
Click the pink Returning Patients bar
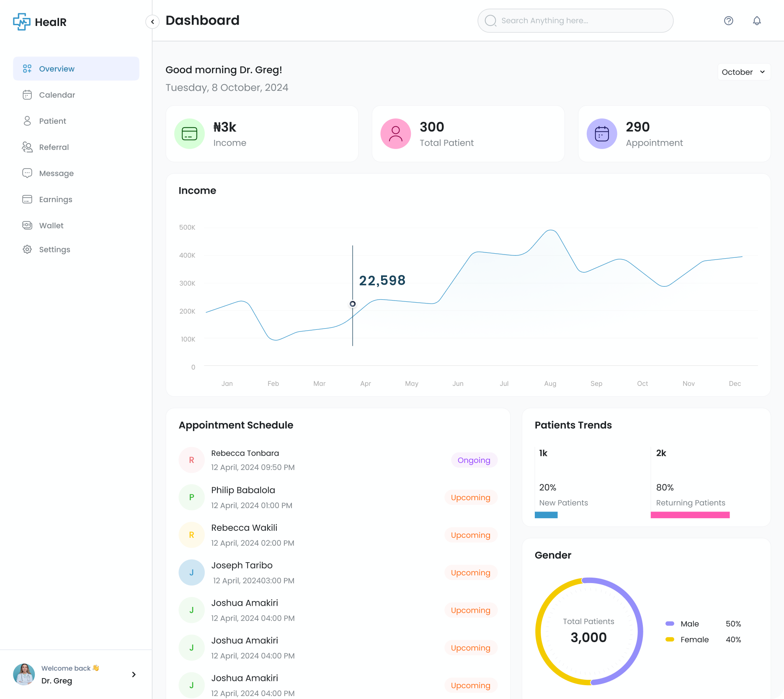point(690,515)
